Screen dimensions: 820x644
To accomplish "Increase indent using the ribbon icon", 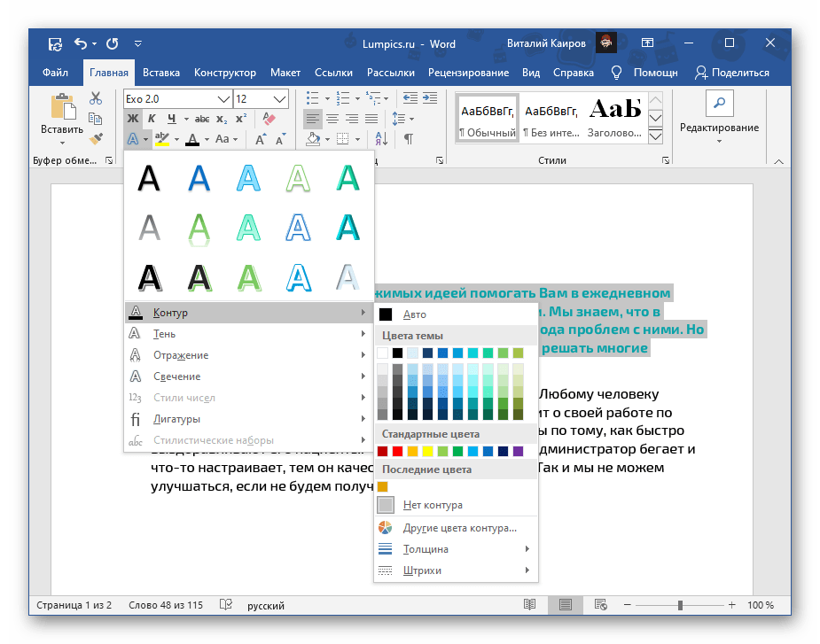I will point(430,98).
